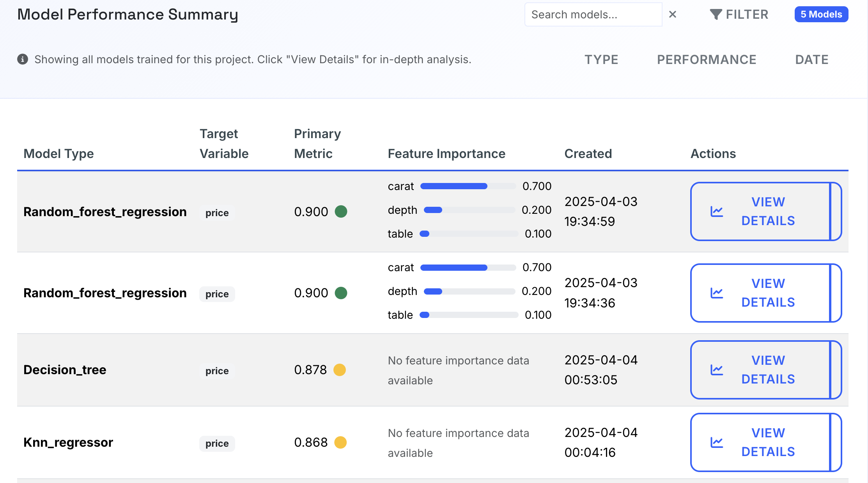Click the 5 Models badge
868x483 pixels.
click(x=821, y=14)
